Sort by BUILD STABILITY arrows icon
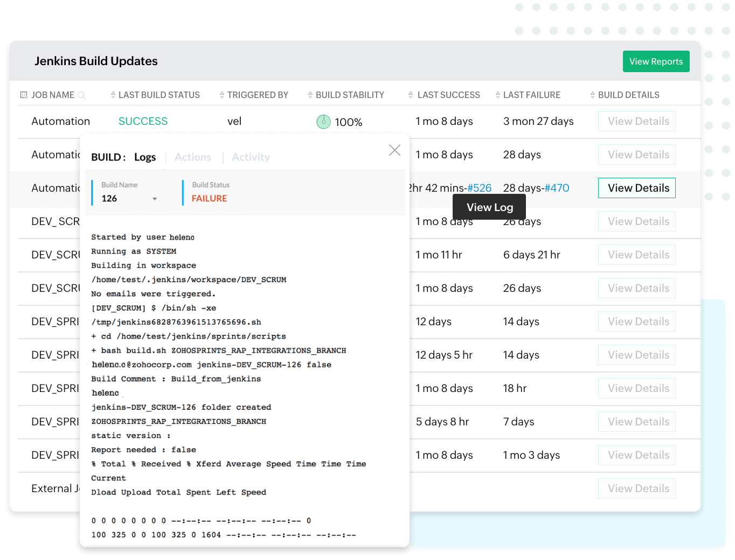The image size is (735, 560). coord(310,95)
